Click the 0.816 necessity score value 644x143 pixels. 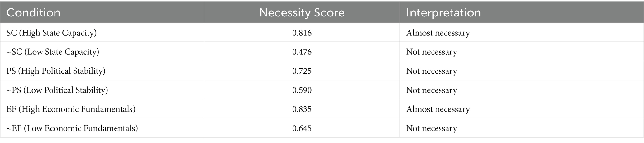(x=302, y=33)
